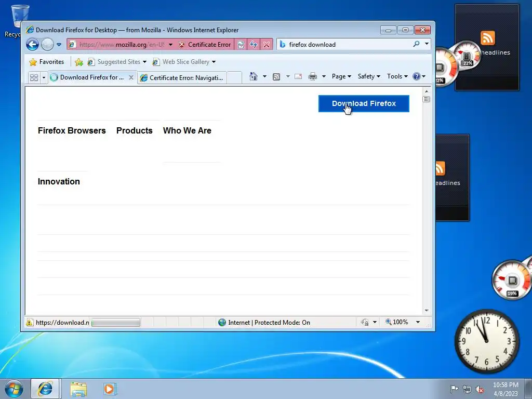Open the Page menu
Viewport: 532px width, 399px height.
[x=341, y=76]
